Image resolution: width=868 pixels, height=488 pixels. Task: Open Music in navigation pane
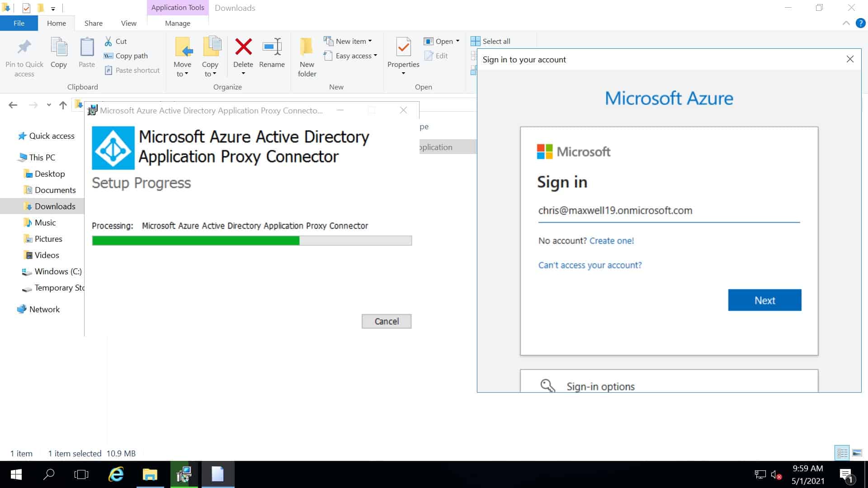tap(40, 223)
